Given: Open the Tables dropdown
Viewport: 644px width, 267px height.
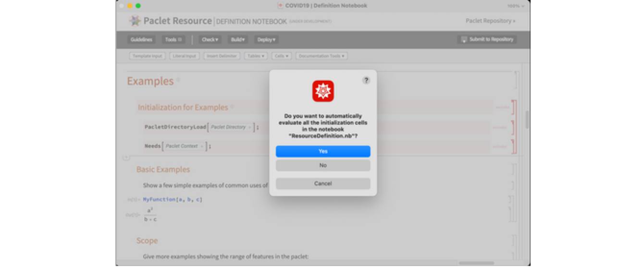Looking at the screenshot, I should pyautogui.click(x=255, y=56).
